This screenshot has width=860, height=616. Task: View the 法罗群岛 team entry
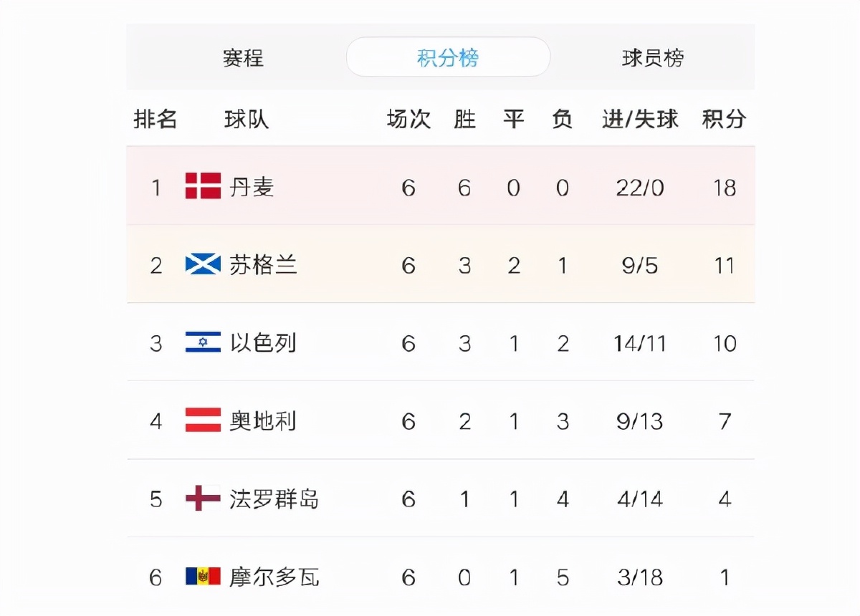274,499
